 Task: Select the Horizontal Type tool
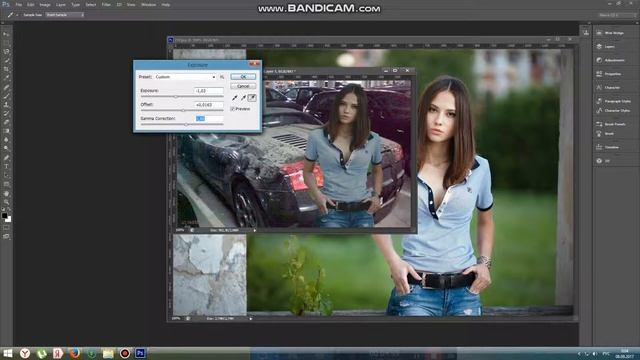tap(6, 167)
